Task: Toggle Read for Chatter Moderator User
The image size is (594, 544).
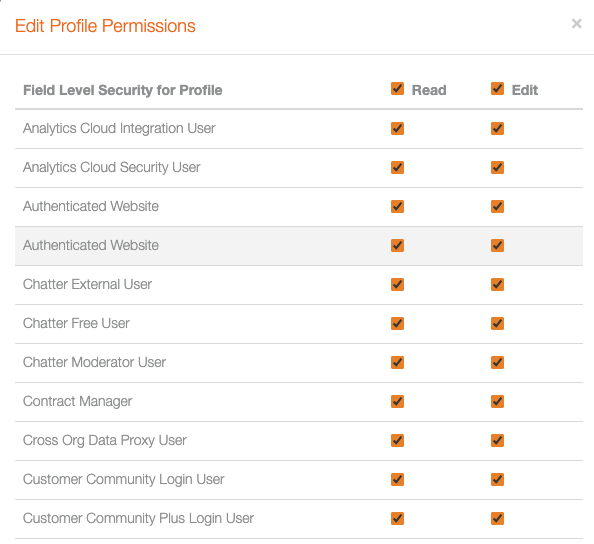Action: 397,363
